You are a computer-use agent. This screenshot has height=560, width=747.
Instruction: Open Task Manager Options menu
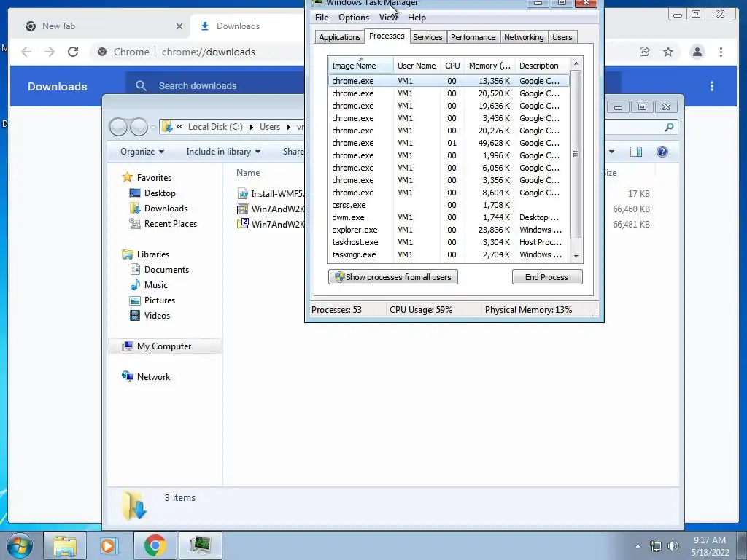click(354, 17)
